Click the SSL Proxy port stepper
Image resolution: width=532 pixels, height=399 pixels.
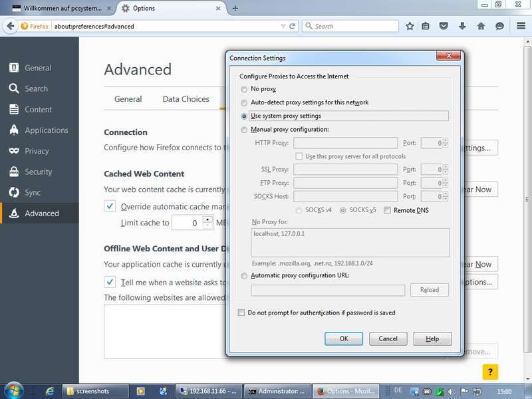446,170
